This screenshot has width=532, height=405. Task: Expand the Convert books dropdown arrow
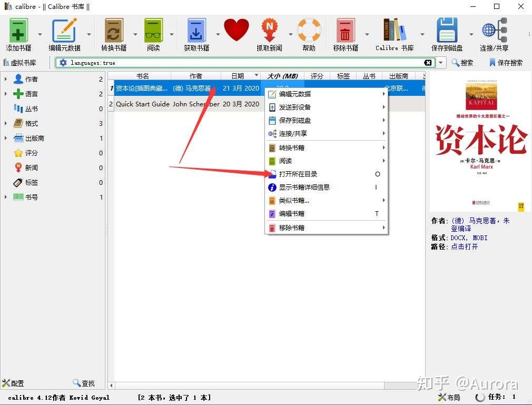click(135, 34)
